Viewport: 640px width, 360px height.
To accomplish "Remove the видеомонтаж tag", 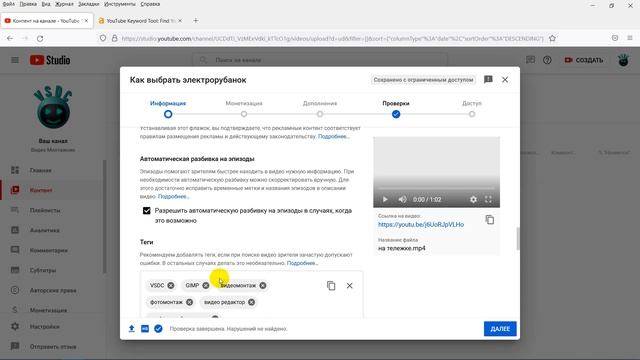I will coord(263,285).
